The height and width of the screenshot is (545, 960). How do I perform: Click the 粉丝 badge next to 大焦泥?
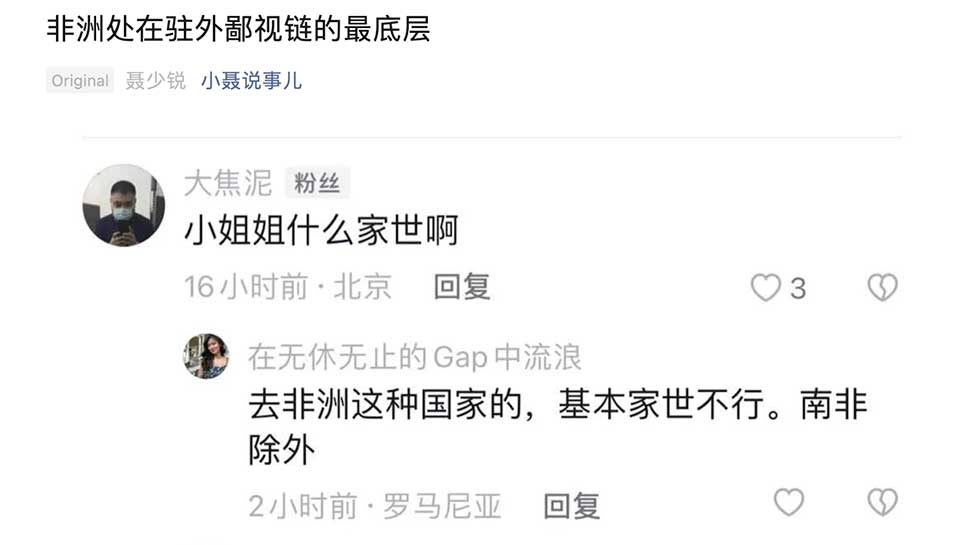click(x=317, y=182)
